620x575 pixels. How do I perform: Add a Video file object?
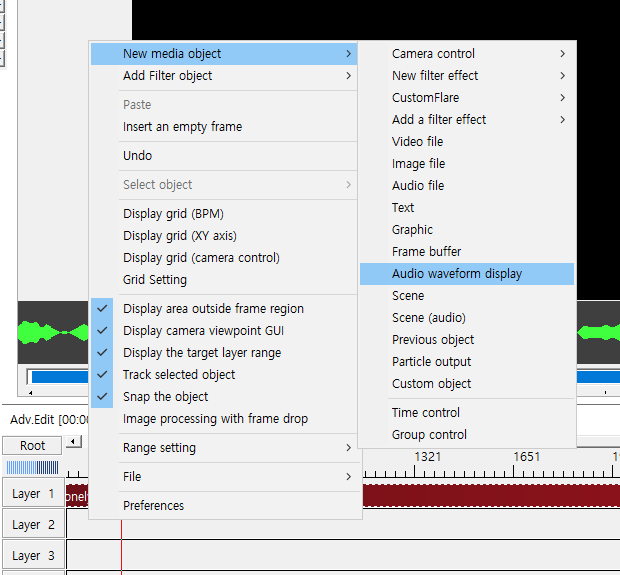point(467,142)
